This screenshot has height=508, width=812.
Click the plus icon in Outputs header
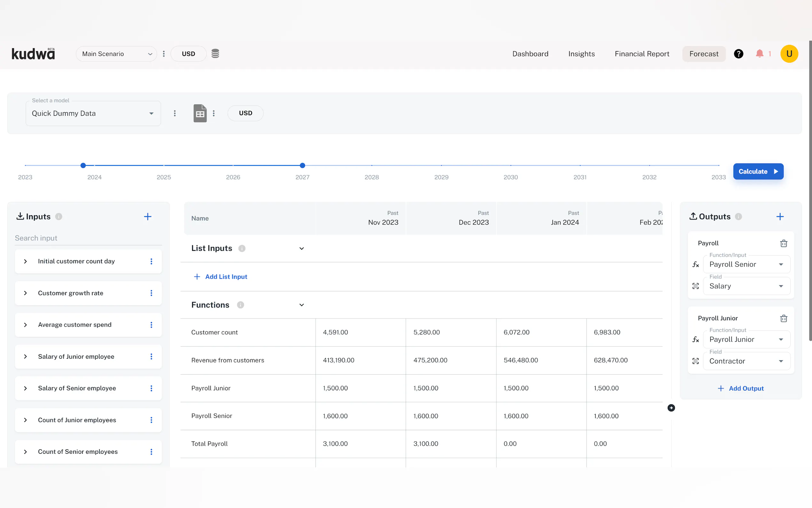(x=780, y=217)
